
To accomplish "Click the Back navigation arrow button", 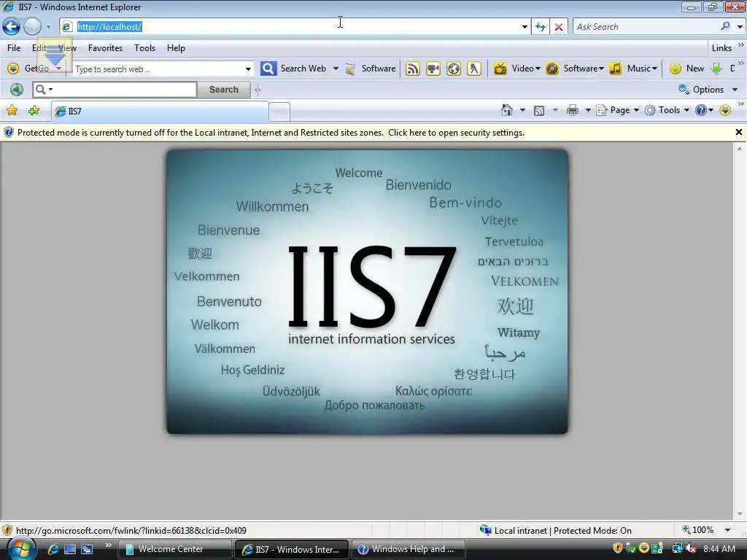I will (12, 27).
